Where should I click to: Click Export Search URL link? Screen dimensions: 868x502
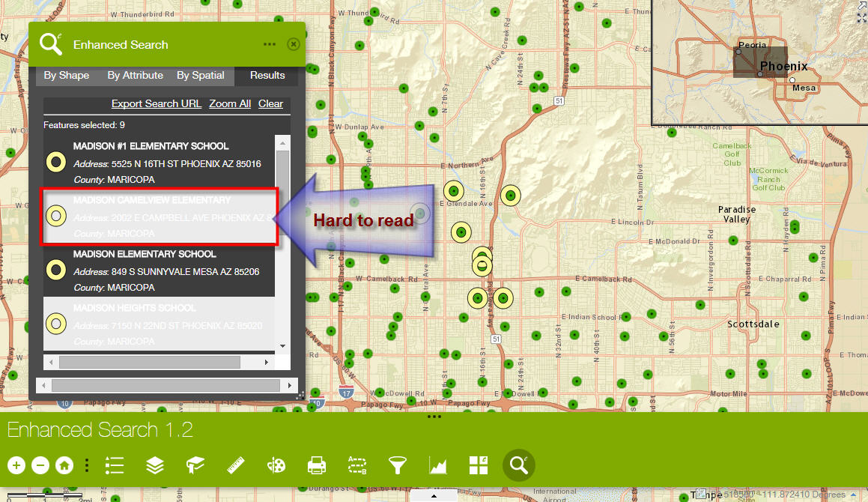pyautogui.click(x=156, y=103)
